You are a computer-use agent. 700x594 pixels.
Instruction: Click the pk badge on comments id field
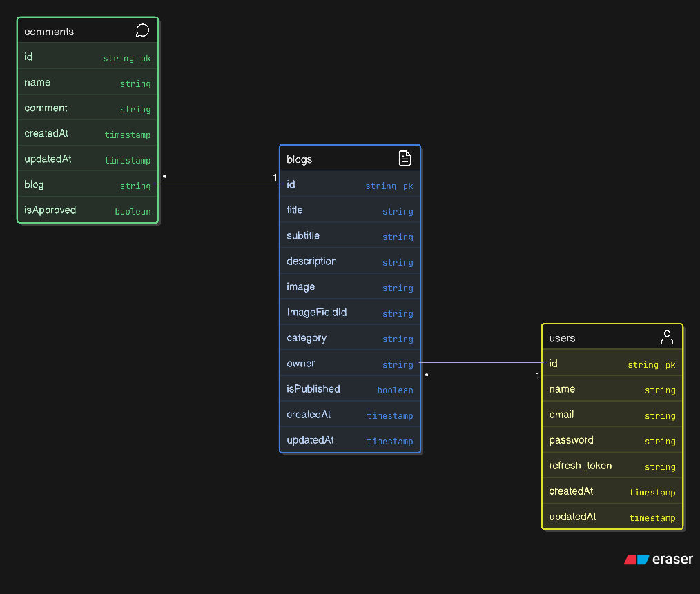(x=146, y=59)
